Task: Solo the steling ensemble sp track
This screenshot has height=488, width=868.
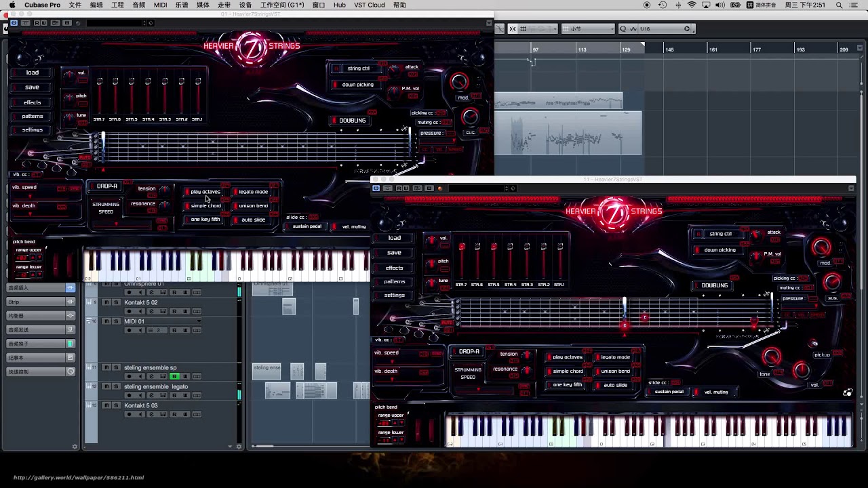Action: click(116, 367)
